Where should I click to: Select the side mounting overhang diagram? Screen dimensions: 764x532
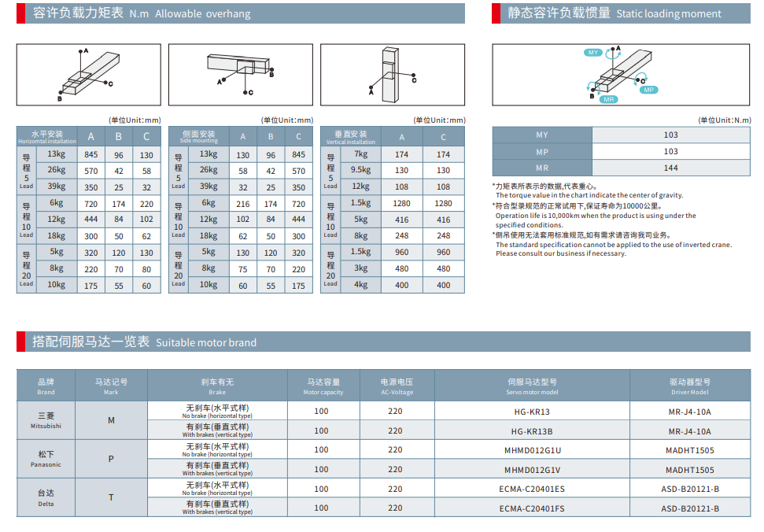(x=239, y=75)
